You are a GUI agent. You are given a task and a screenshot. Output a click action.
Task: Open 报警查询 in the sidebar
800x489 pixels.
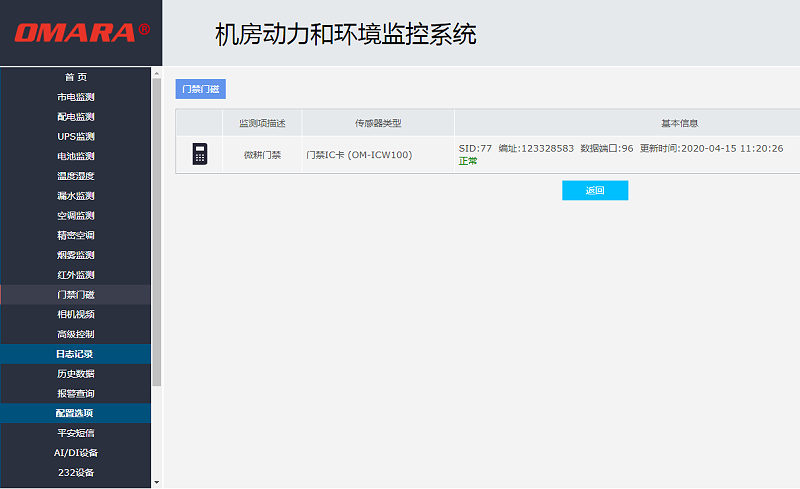pyautogui.click(x=75, y=393)
